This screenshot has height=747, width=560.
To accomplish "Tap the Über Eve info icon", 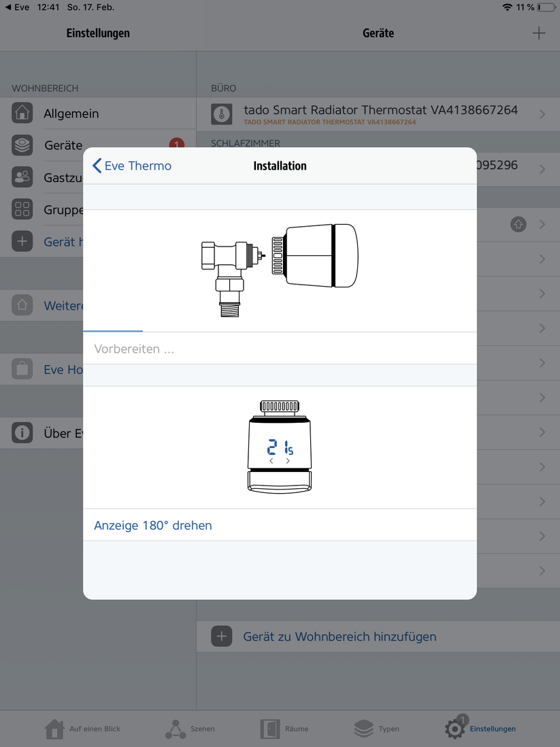I will (x=22, y=433).
